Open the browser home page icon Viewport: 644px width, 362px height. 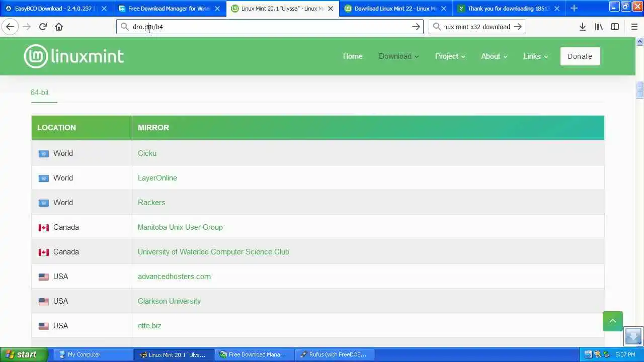[59, 27]
